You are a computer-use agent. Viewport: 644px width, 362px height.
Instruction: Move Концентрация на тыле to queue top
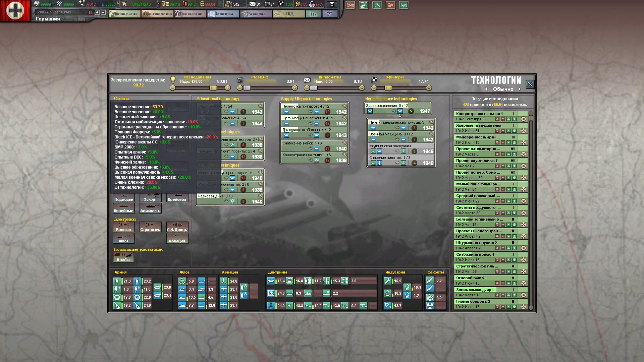(x=514, y=119)
